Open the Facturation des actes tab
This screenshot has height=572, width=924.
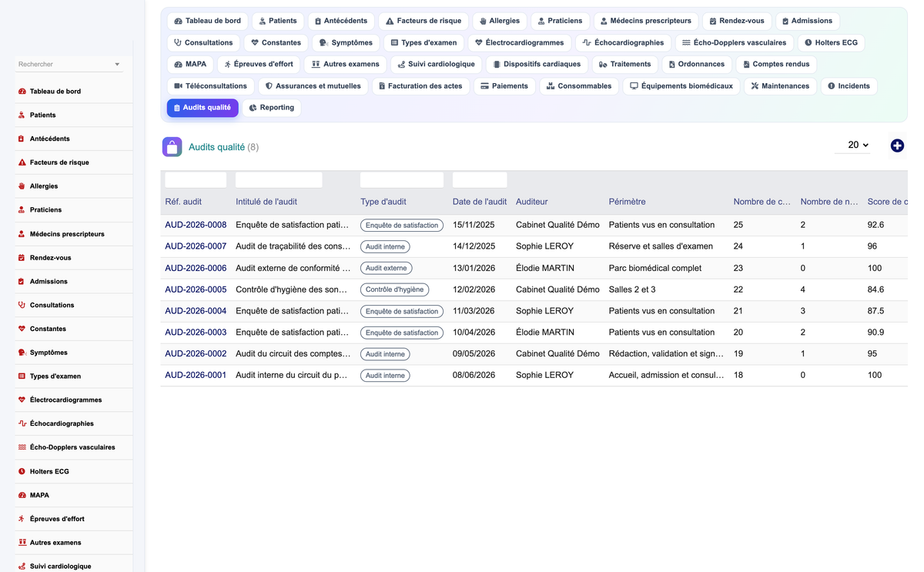coord(420,86)
